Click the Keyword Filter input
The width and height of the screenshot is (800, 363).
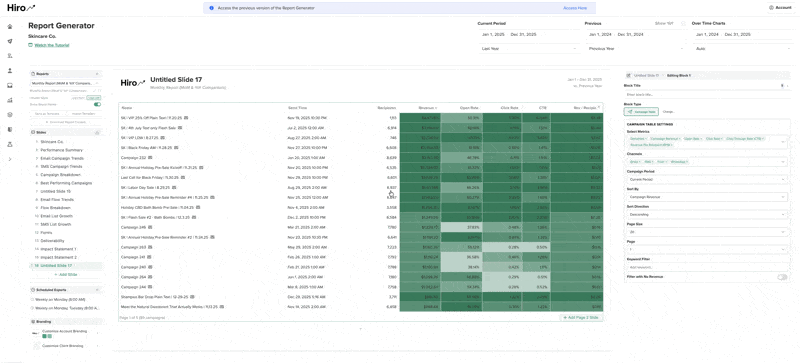(x=707, y=267)
